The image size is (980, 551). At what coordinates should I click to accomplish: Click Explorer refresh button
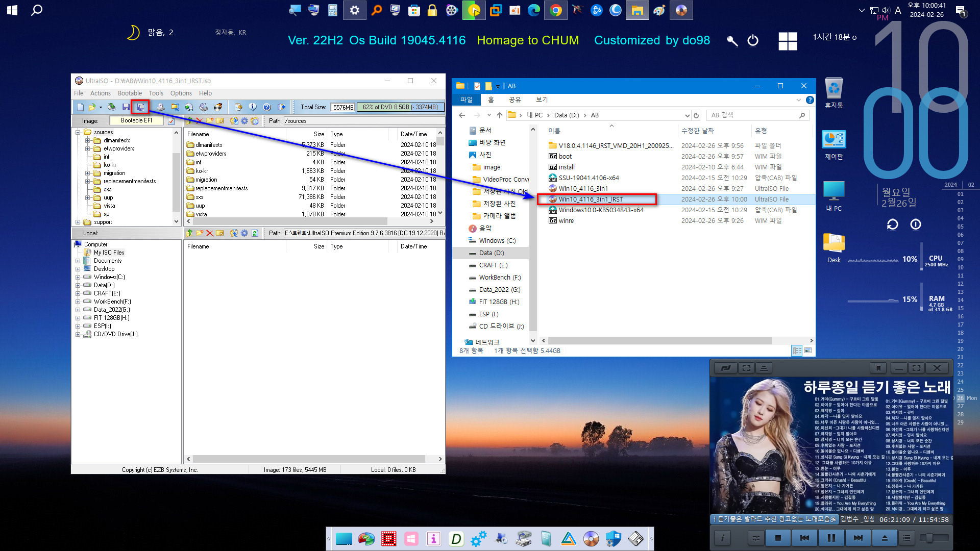pos(696,115)
